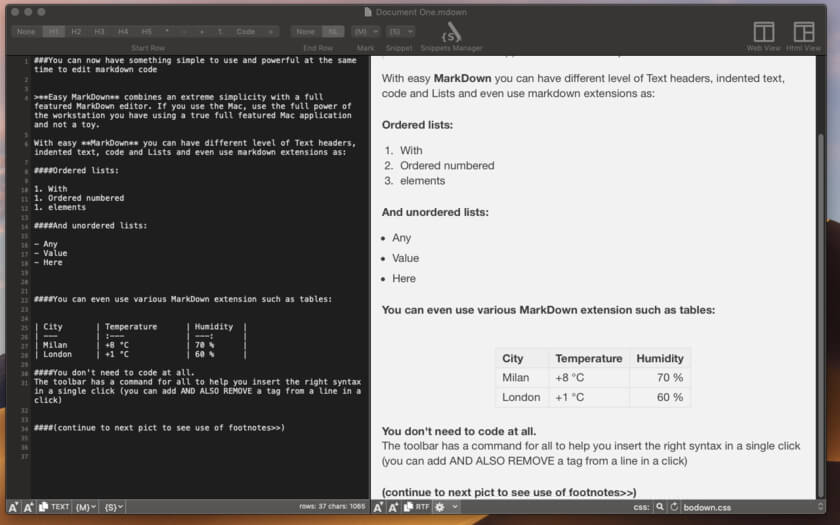The width and height of the screenshot is (840, 525).
Task: Decrease editor font size in bottom bar
Action: [13, 507]
